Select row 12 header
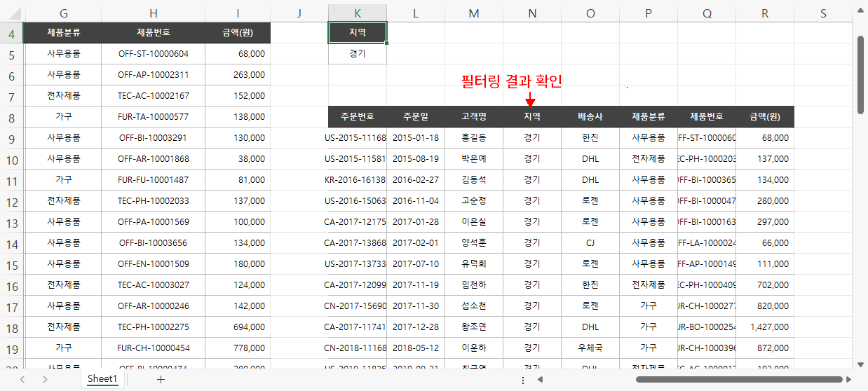868x391 pixels. [x=12, y=201]
